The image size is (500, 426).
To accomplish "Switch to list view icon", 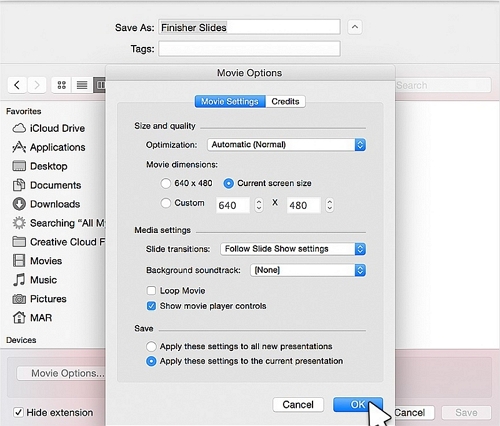I will (x=82, y=85).
